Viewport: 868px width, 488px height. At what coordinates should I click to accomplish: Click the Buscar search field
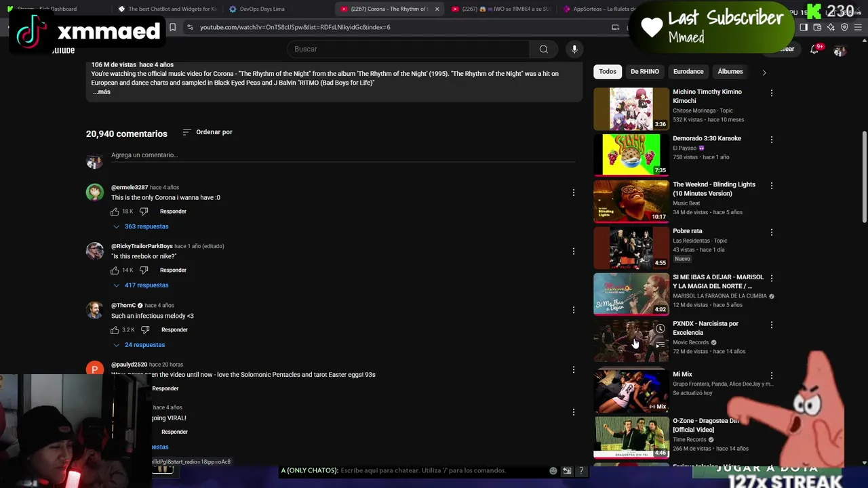click(408, 49)
